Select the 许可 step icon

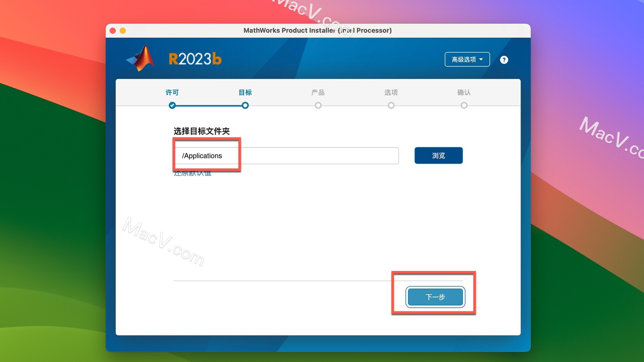click(x=172, y=105)
